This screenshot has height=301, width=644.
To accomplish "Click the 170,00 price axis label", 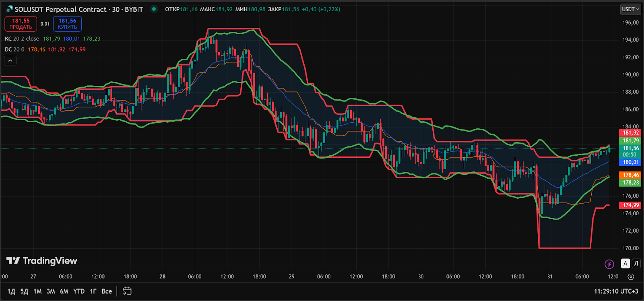I will click(x=630, y=248).
